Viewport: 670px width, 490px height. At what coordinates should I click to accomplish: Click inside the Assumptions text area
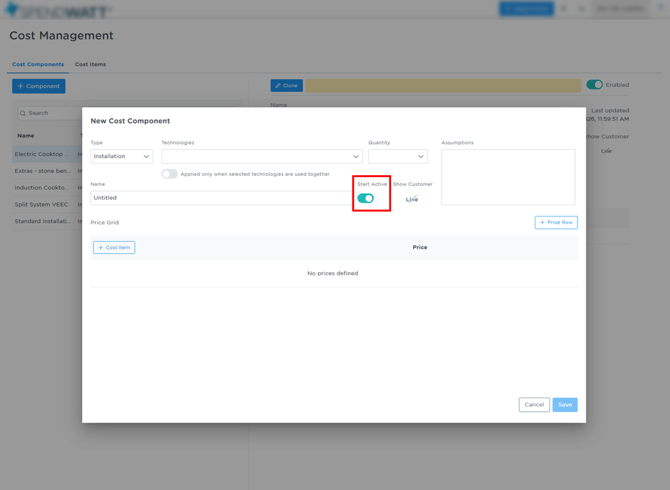(x=508, y=177)
